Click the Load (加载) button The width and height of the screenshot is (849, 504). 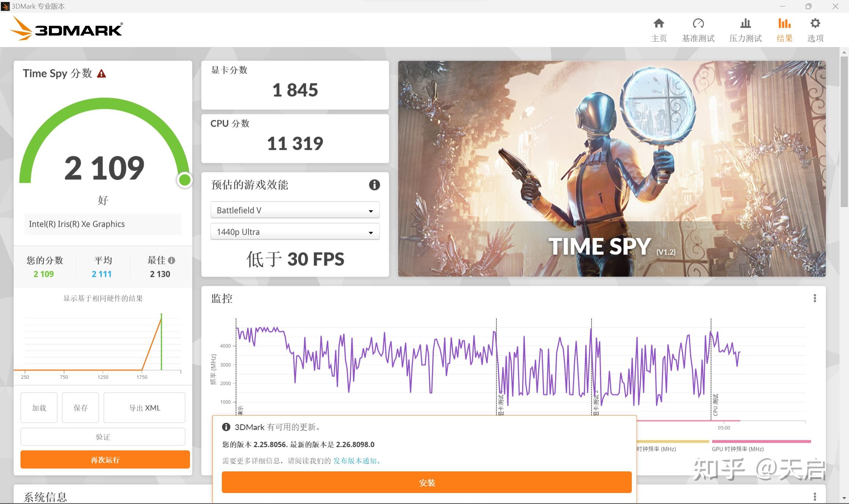tap(39, 408)
